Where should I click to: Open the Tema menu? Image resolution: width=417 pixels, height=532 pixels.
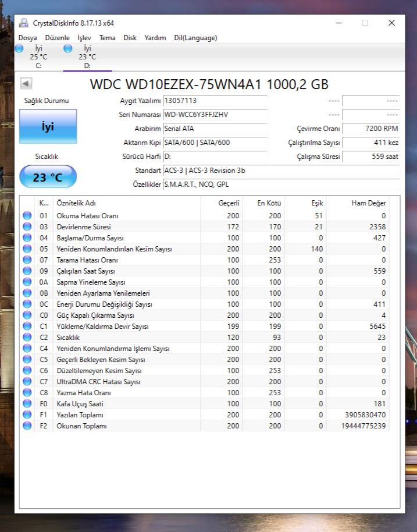click(107, 38)
